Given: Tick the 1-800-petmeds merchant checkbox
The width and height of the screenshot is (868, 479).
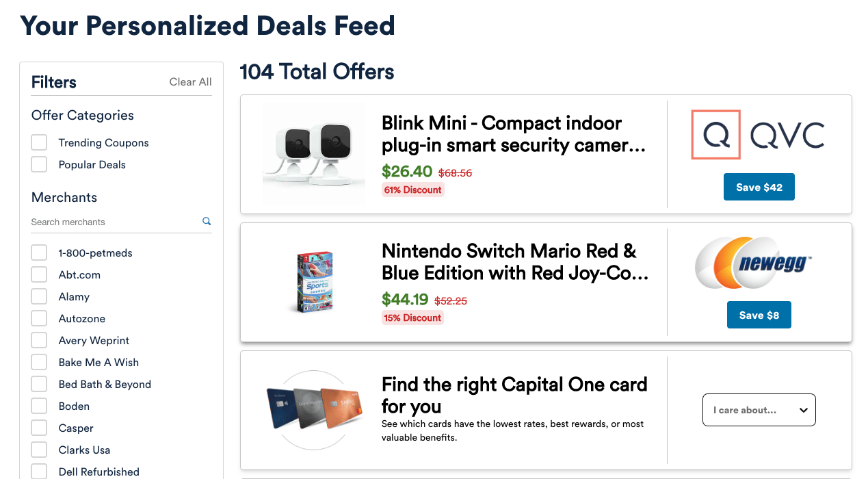Looking at the screenshot, I should pos(39,253).
